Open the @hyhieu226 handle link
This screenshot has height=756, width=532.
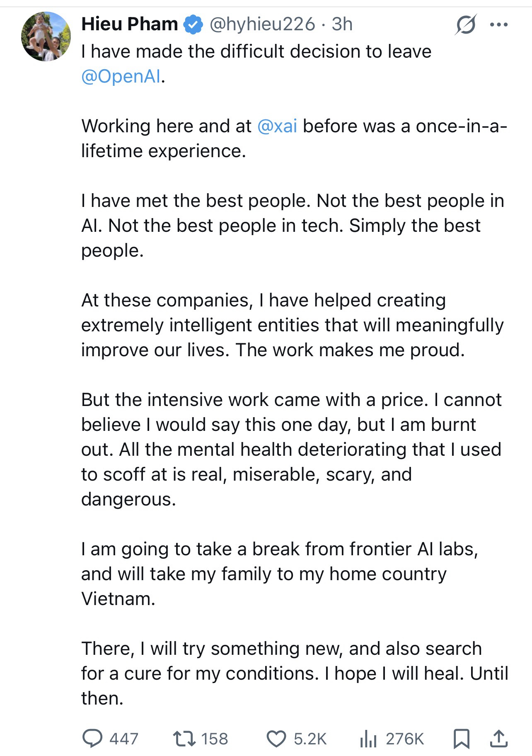click(262, 24)
